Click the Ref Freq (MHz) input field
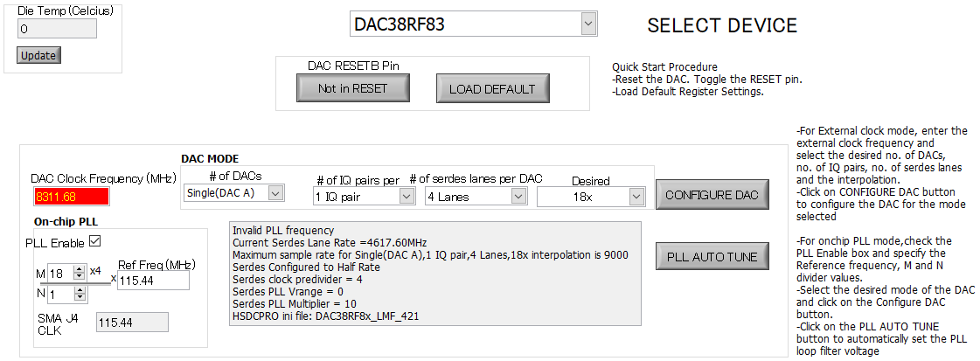Screen dimensions: 980x361 (x=153, y=281)
